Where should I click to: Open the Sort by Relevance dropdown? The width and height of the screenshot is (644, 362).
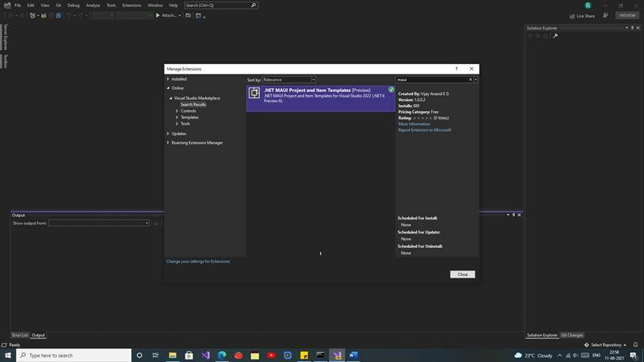point(289,80)
